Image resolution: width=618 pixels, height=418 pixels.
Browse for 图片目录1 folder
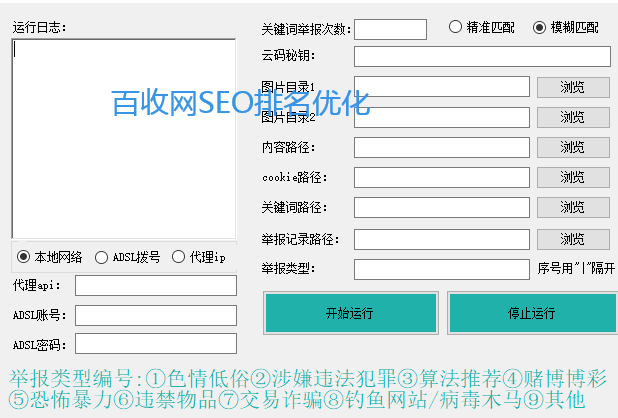coord(573,87)
